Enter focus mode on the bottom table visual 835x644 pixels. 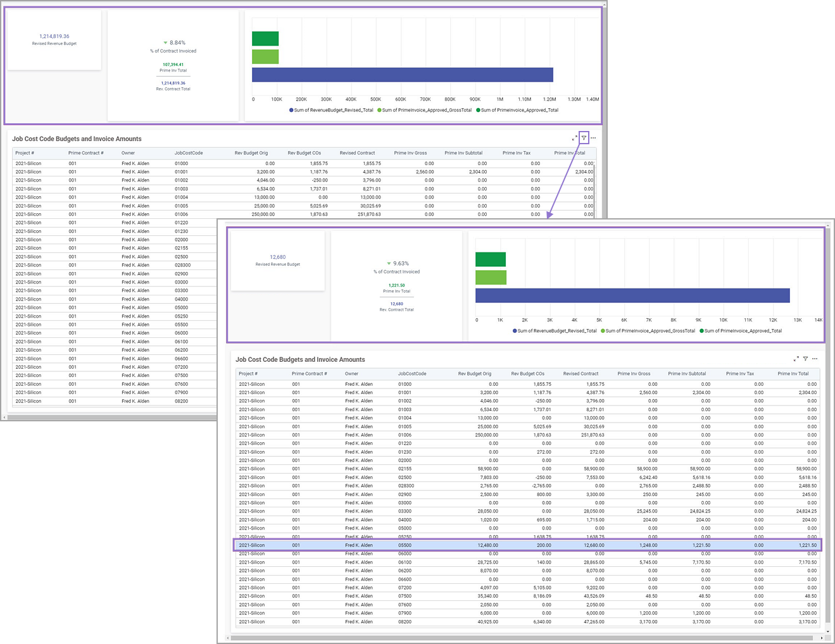(796, 358)
